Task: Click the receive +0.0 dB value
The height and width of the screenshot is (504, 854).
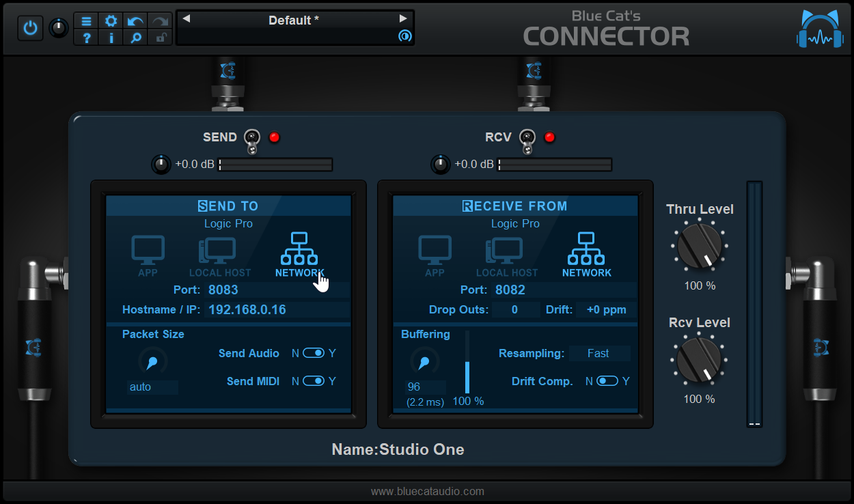Action: [x=474, y=165]
